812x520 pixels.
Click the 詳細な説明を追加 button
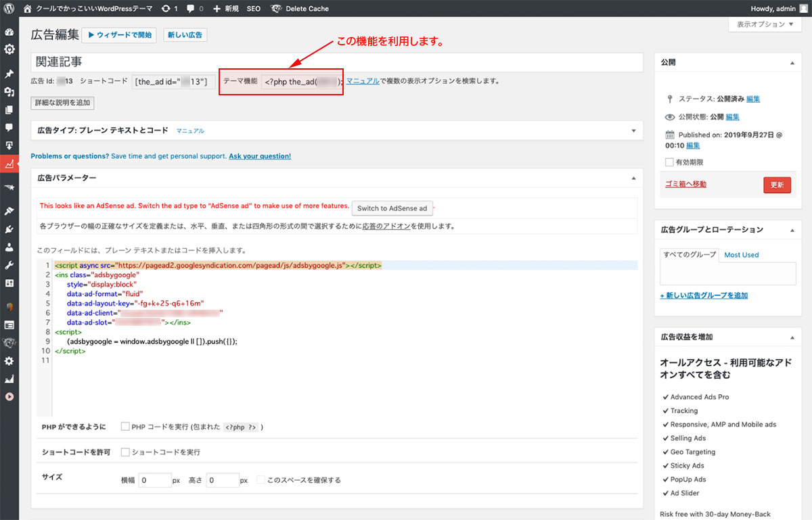(x=62, y=103)
